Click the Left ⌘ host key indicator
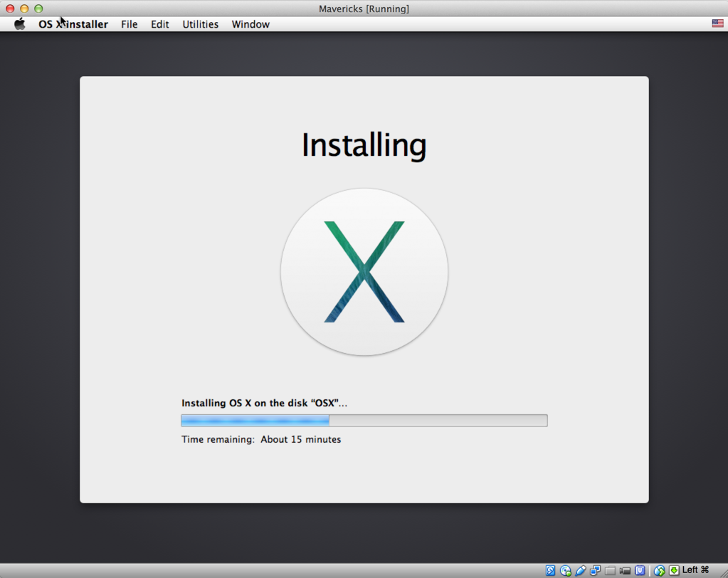The height and width of the screenshot is (578, 728). pyautogui.click(x=695, y=569)
